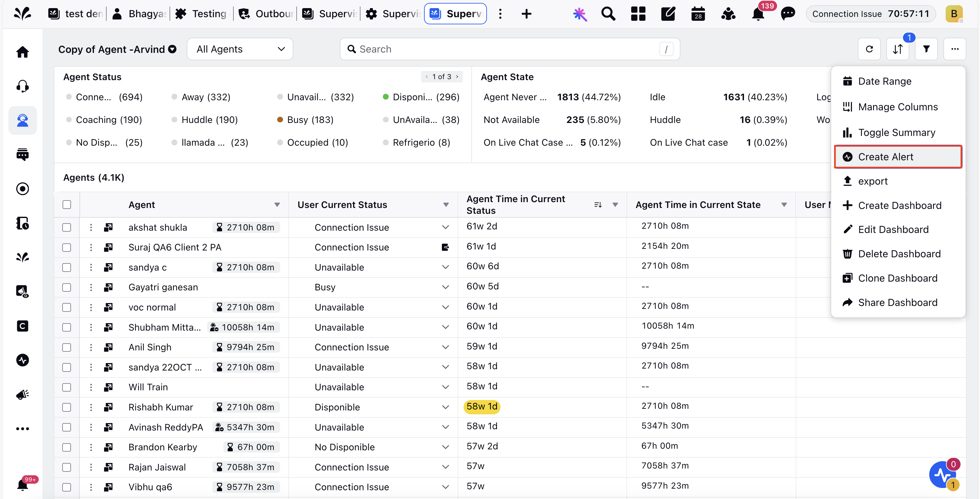Open the headset icon in left sidebar
Screen dimensions: 980x499
click(22, 86)
